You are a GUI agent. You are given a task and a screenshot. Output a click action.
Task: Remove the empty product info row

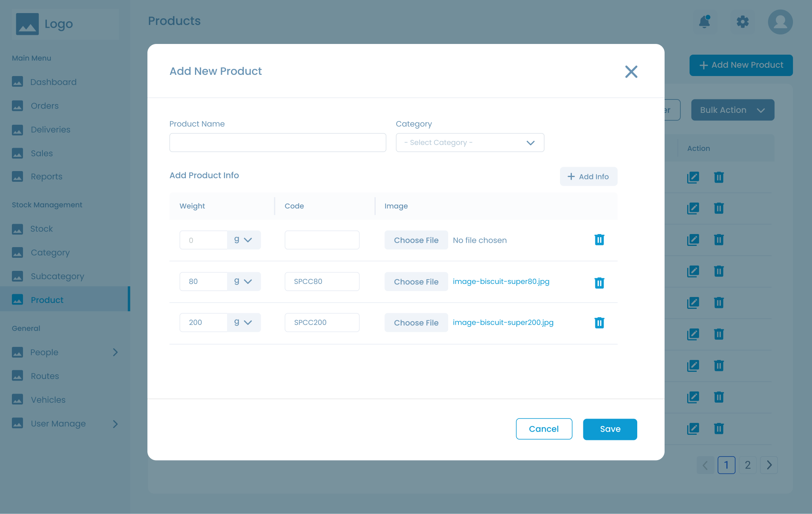[599, 240]
